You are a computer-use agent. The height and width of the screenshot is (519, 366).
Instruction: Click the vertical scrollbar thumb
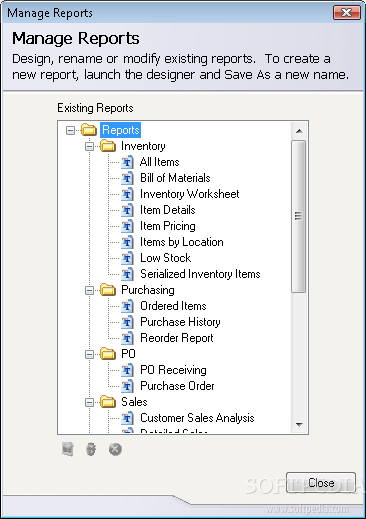click(299, 216)
